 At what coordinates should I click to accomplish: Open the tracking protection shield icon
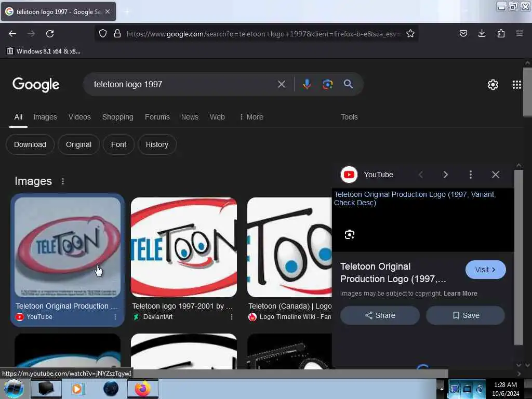(x=103, y=33)
